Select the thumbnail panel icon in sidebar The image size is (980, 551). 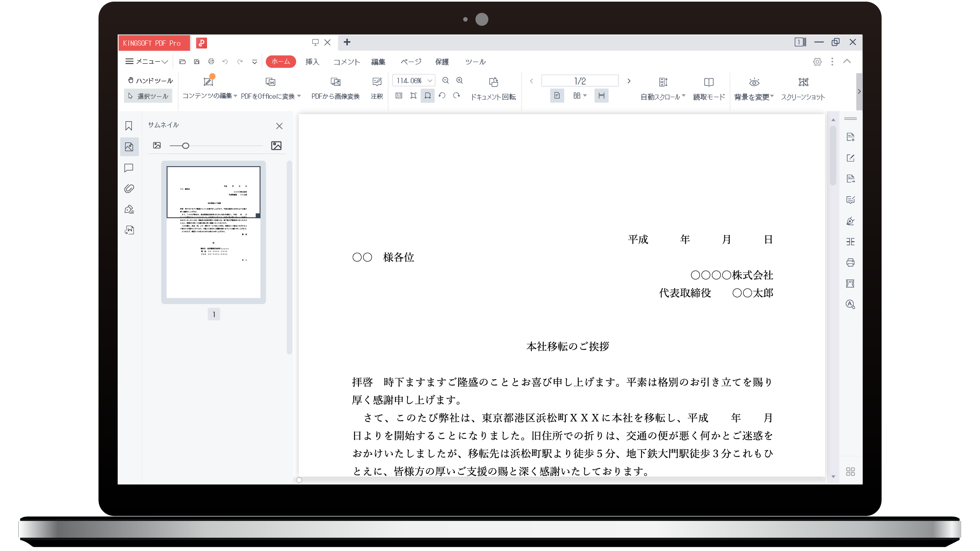pyautogui.click(x=129, y=147)
